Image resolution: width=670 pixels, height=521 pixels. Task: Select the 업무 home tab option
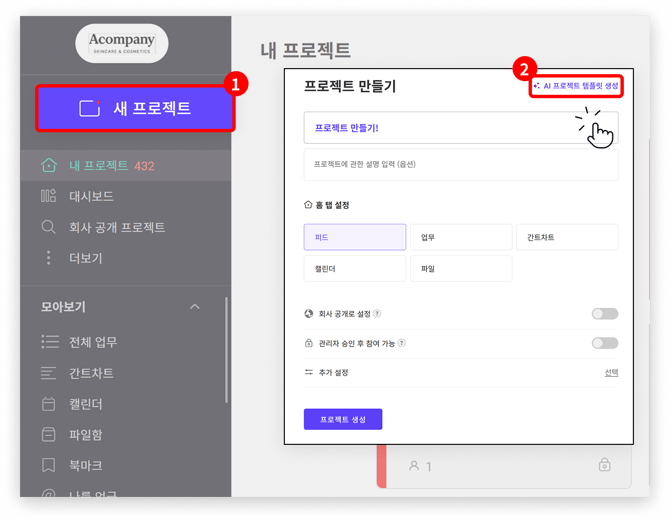pyautogui.click(x=460, y=237)
